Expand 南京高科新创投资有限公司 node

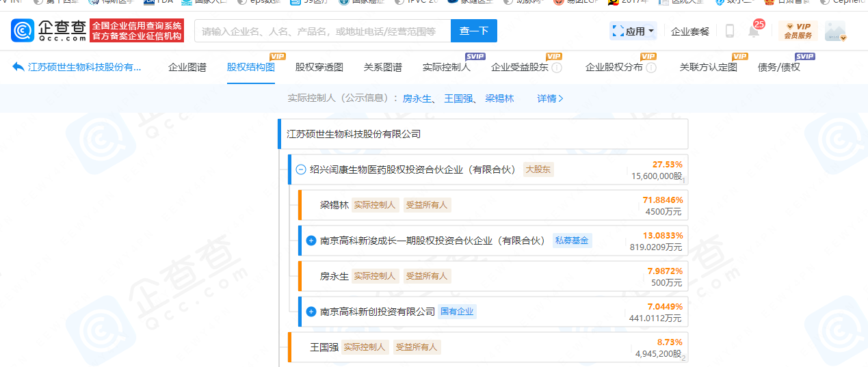click(x=311, y=312)
